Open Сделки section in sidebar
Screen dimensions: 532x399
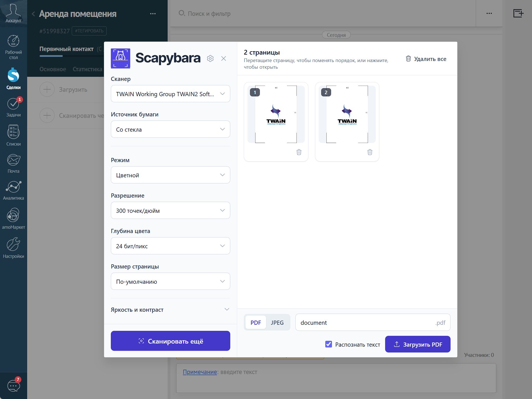click(x=13, y=79)
